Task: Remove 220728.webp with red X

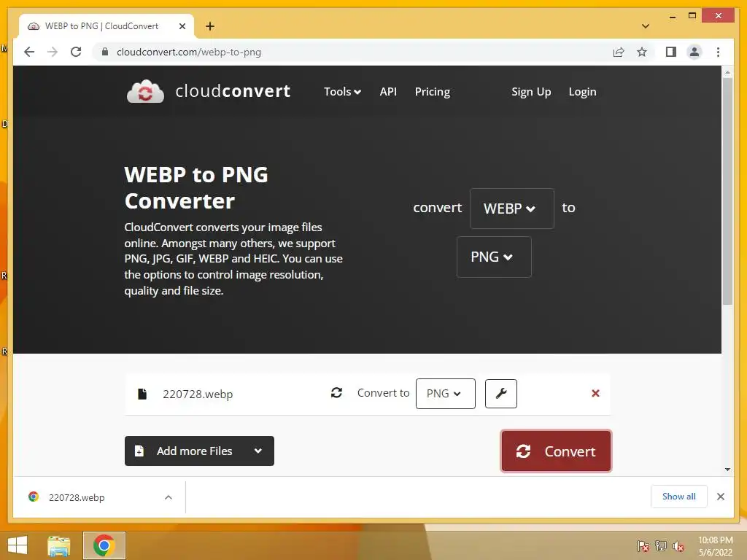Action: 595,393
